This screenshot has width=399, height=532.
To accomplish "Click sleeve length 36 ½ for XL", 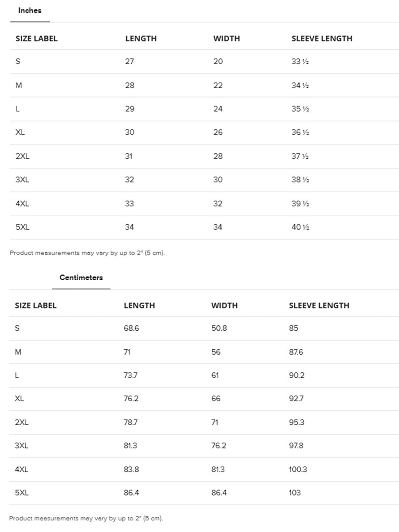I will pos(300,133).
